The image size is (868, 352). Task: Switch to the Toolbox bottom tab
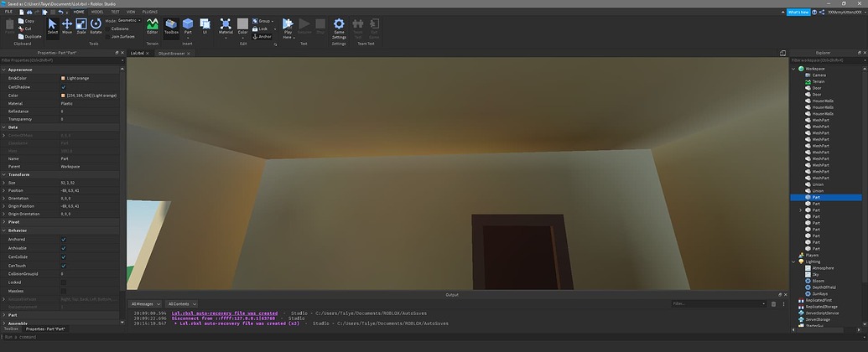(11, 329)
